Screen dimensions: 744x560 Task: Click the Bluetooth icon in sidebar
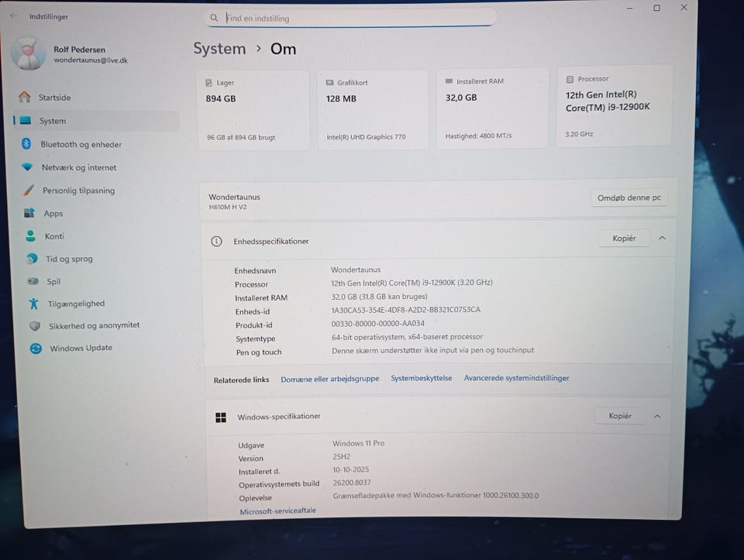click(x=26, y=143)
